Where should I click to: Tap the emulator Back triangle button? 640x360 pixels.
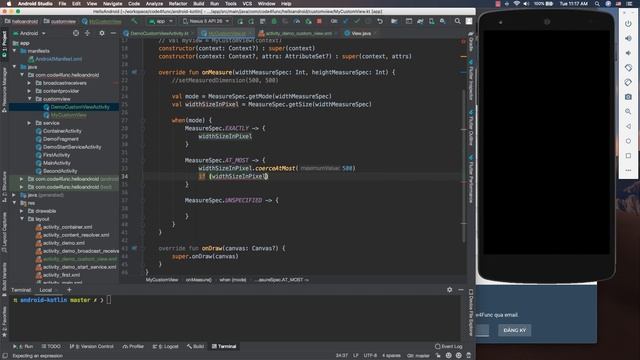(628, 126)
